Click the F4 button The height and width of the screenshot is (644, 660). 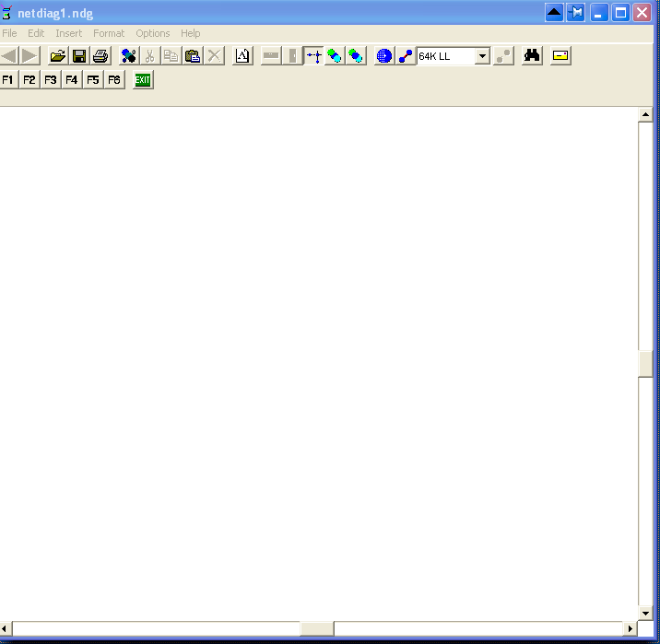tap(72, 79)
